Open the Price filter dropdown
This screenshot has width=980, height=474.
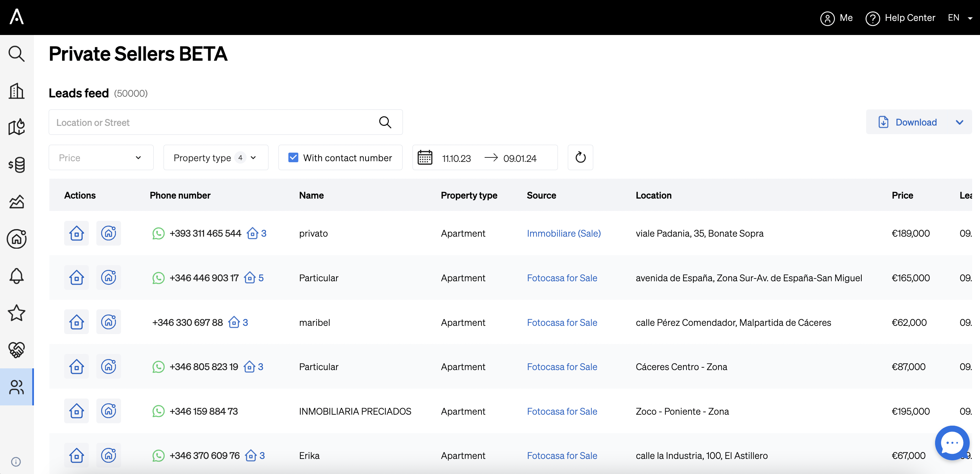pos(100,157)
